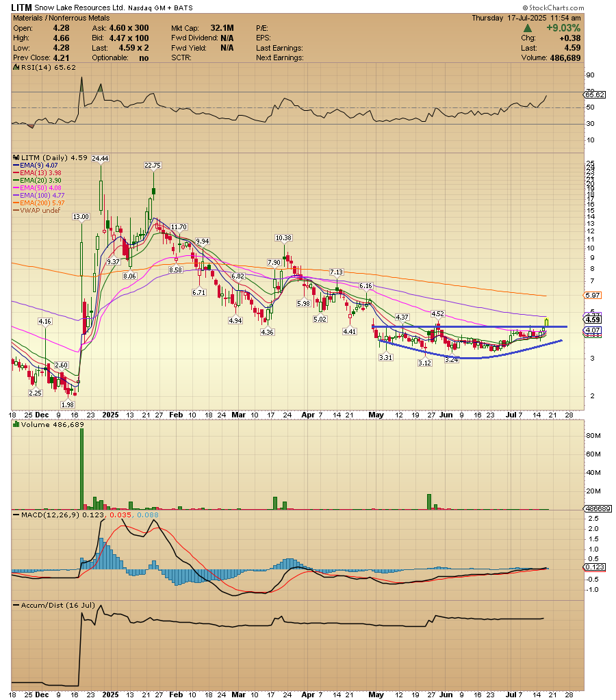Click the Accum/Dist (16 Jul) label
Viewport: 616px width, 700px height.
(x=55, y=606)
